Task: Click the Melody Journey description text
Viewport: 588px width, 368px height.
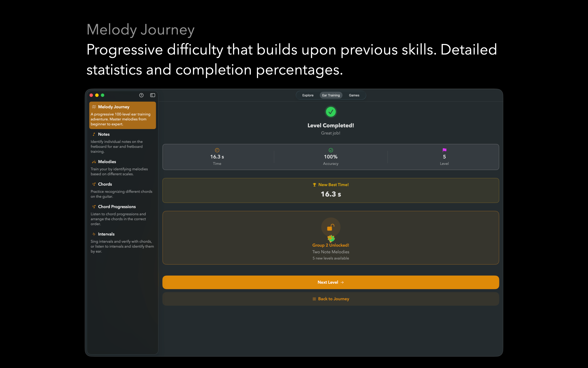Action: point(120,119)
